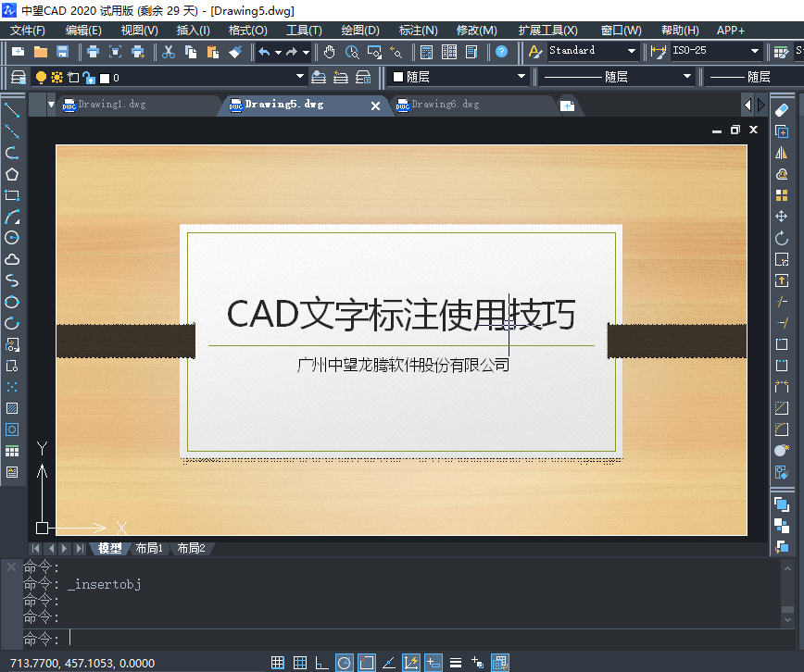Click the command line input field
Image resolution: width=804 pixels, height=672 pixels.
point(371,639)
